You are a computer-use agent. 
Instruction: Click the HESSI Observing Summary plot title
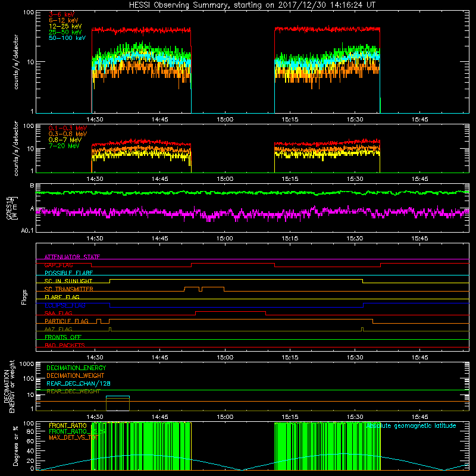(252, 5)
